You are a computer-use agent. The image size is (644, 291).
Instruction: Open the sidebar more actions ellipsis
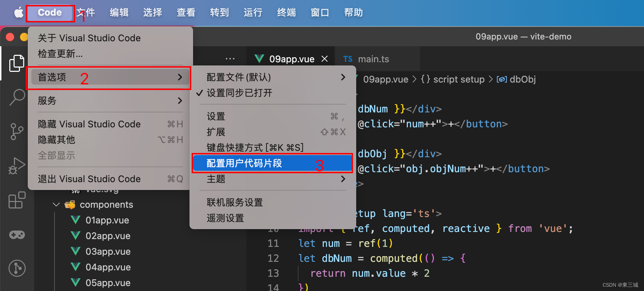(x=230, y=59)
